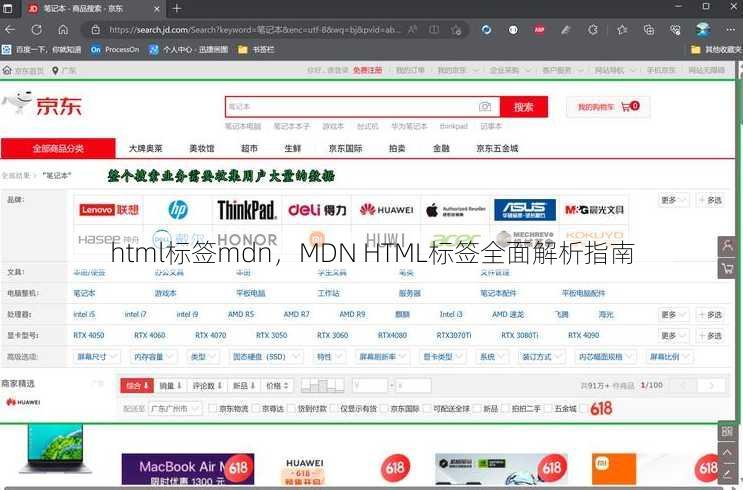Expand the 固态硬盘 (SSD) dropdown
This screenshot has width=743, height=490.
coord(266,356)
